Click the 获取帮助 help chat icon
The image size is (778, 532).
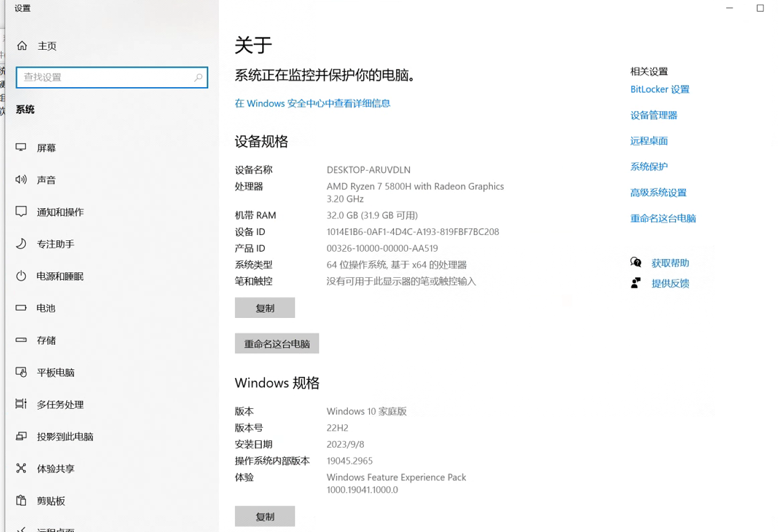636,262
